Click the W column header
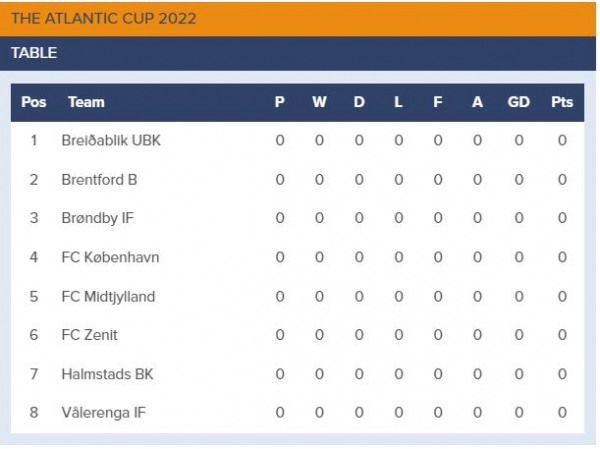600x449 pixels. 319,102
